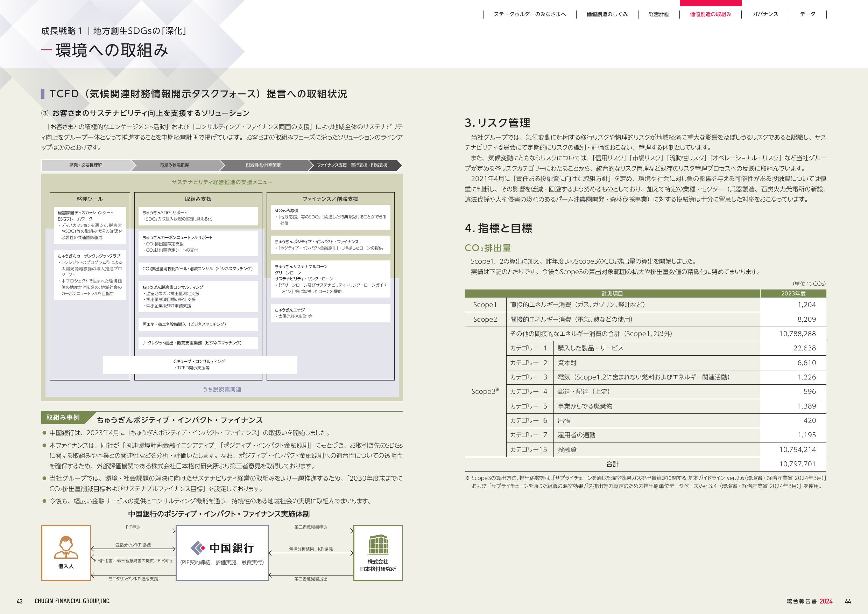Select the 合計 total 10,797,701
Image resolution: width=868 pixels, height=614 pixels.
pos(797,464)
